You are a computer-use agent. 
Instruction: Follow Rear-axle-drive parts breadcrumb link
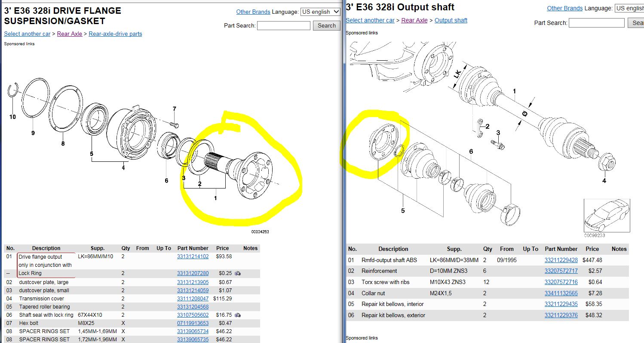coord(115,34)
